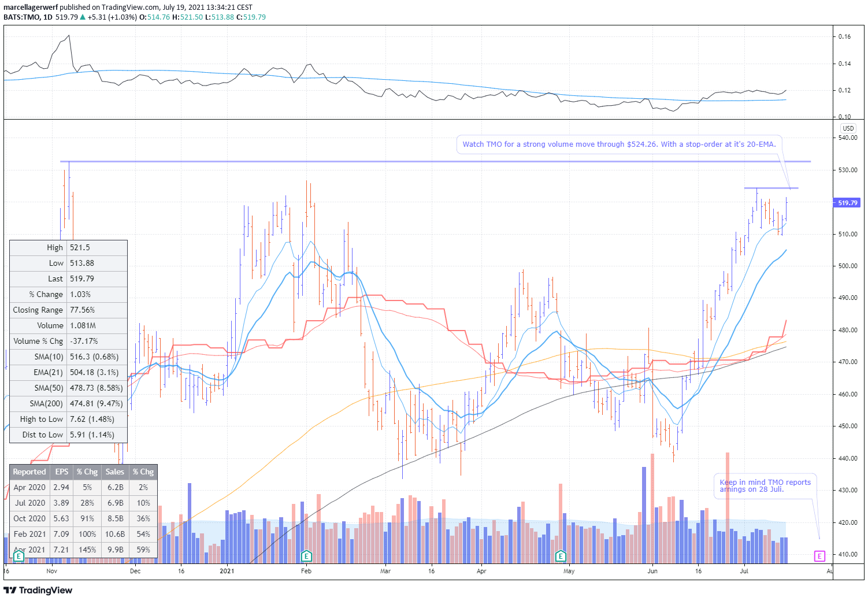The width and height of the screenshot is (868, 601).
Task: Click the 519.79 current price tag on the axis
Action: (x=847, y=203)
